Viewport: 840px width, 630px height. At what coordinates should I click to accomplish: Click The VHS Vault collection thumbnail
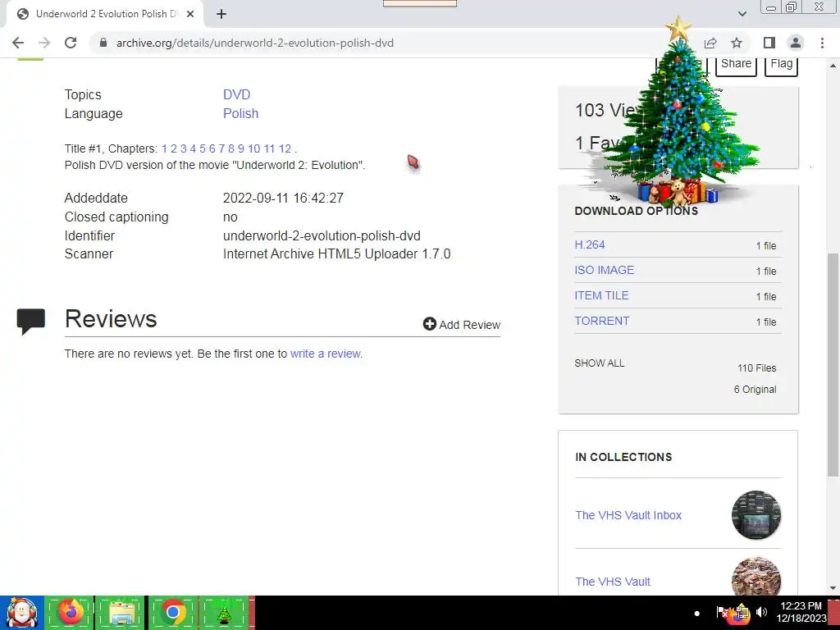click(x=756, y=577)
